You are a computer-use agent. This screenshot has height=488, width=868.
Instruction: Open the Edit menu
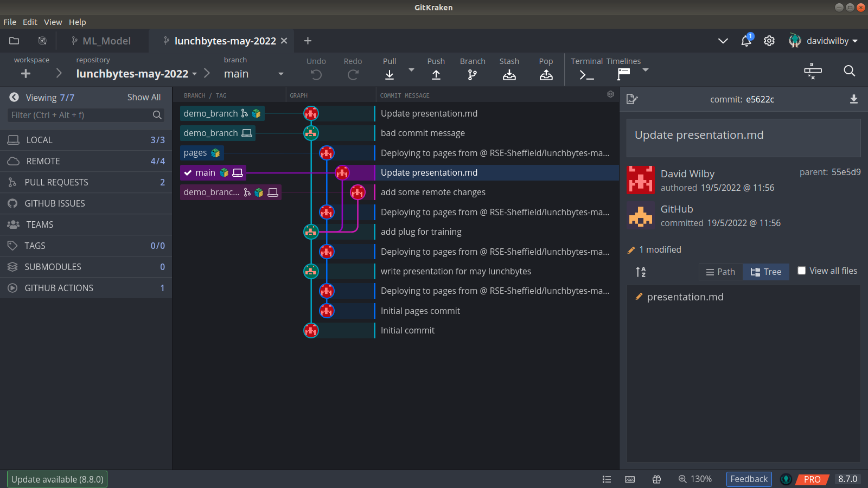coord(30,22)
